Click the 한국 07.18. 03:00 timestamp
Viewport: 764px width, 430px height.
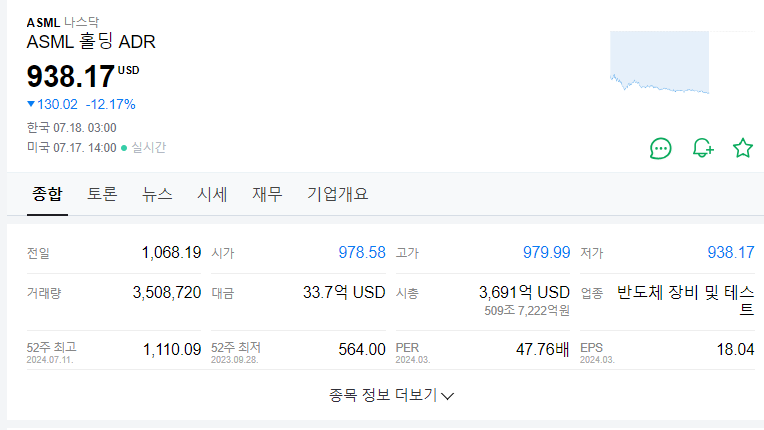[72, 128]
